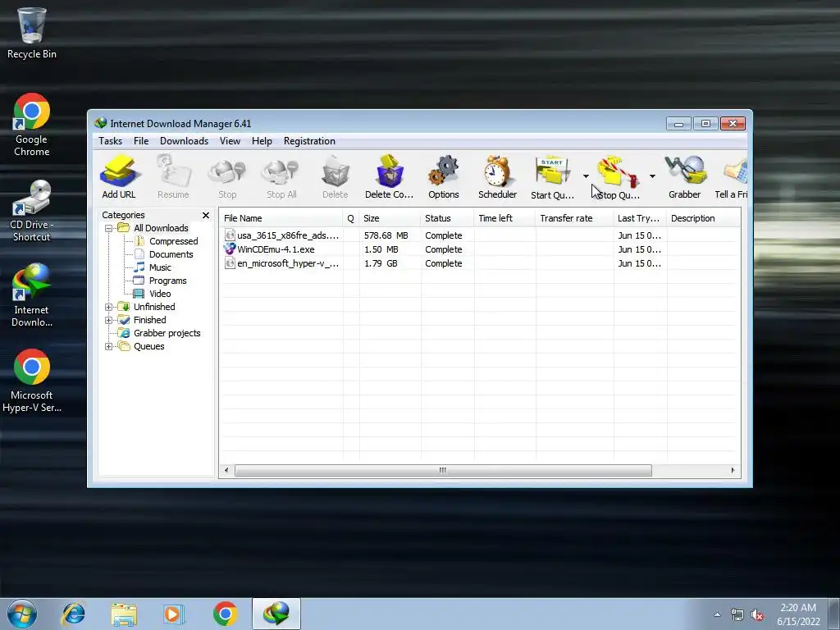Open the View menu
The image size is (840, 630).
click(230, 141)
